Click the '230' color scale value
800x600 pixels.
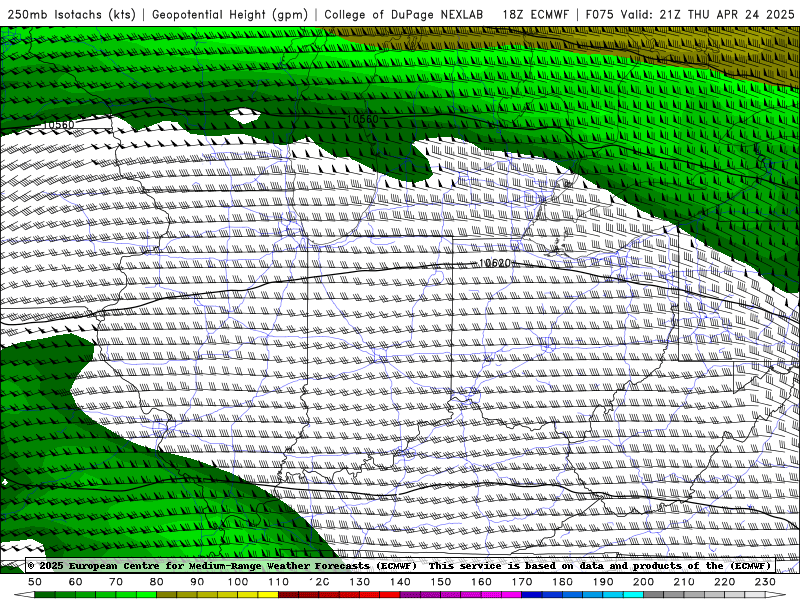(765, 582)
